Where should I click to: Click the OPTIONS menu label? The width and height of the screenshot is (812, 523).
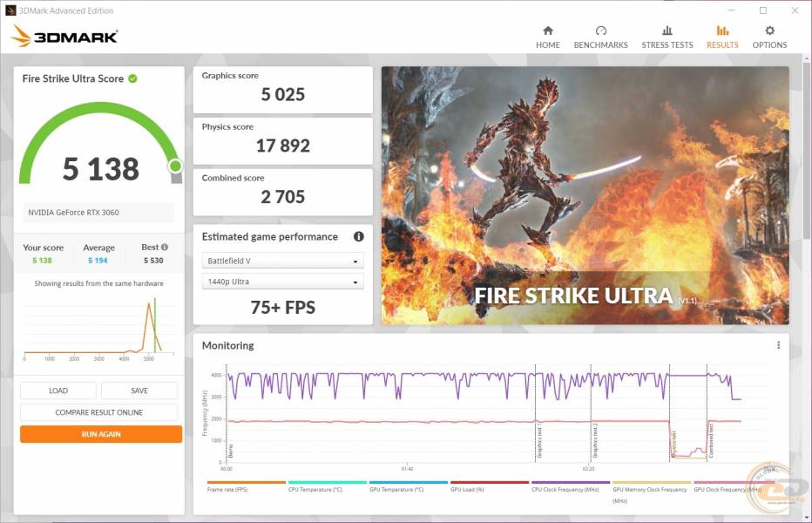tap(769, 45)
